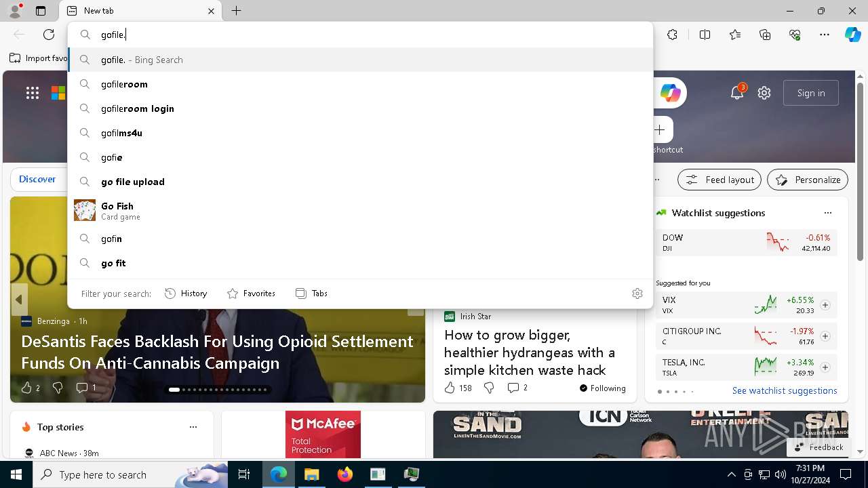Add Tesla, Inc. to watchlist
Viewport: 868px width, 488px height.
825,367
